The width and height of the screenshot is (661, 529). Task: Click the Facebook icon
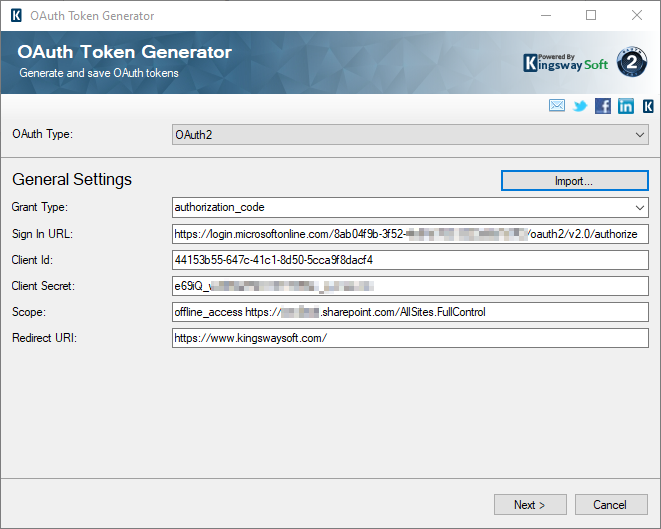603,106
